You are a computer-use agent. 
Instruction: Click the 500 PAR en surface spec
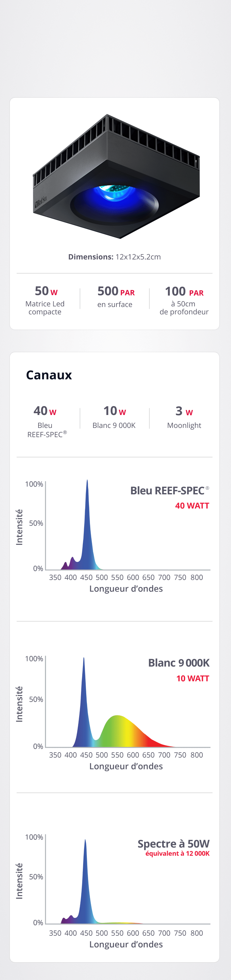point(115,297)
